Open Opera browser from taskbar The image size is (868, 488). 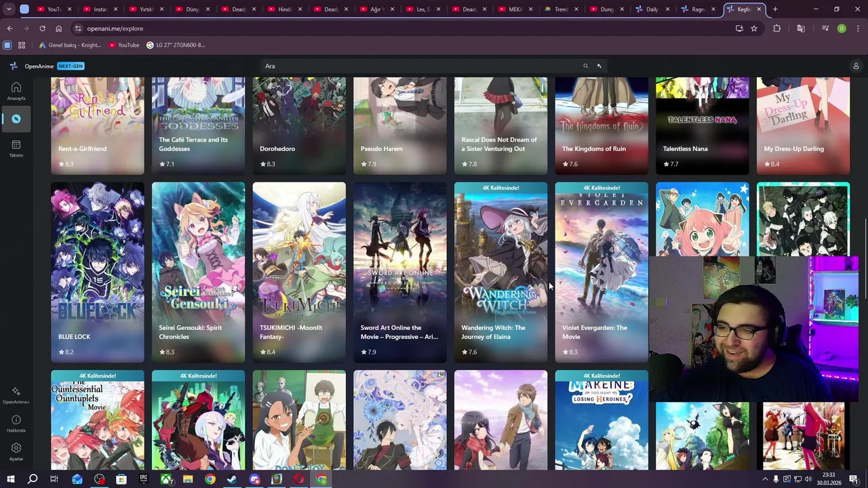coord(298,479)
